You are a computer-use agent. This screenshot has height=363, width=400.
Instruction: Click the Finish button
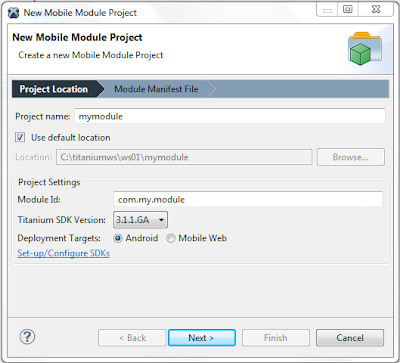pos(276,338)
